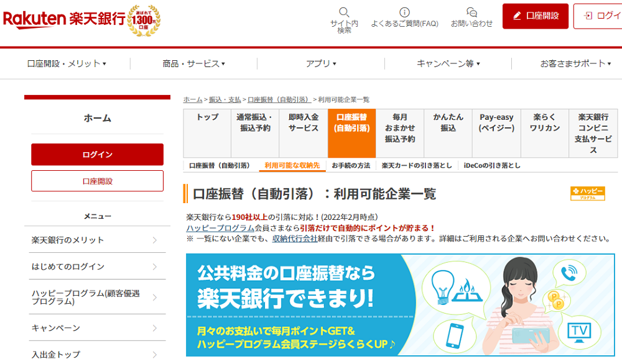Click the red 口座開設 header button
622x364 pixels.
click(x=535, y=16)
